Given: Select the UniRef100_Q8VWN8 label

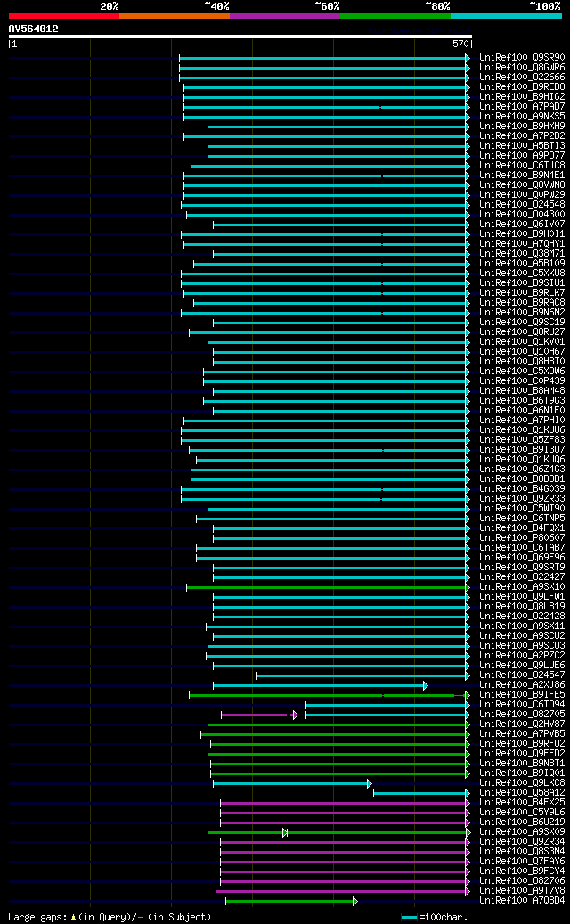Looking at the screenshot, I should (522, 185).
